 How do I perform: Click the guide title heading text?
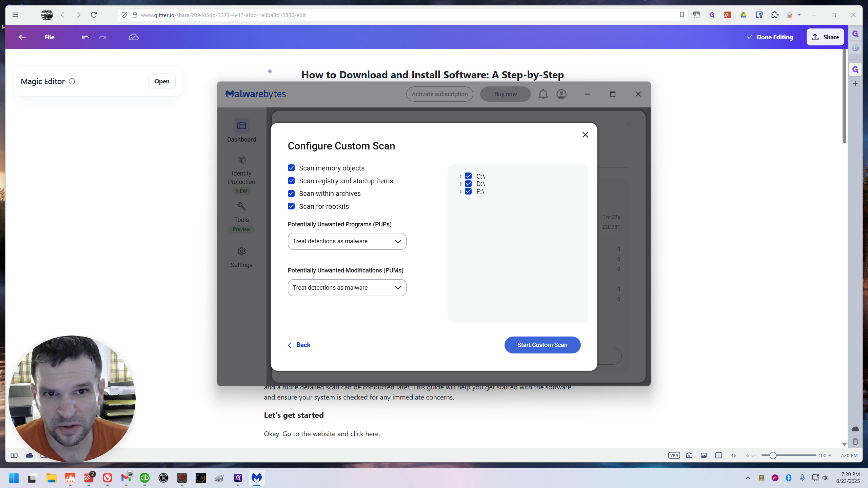(x=432, y=75)
